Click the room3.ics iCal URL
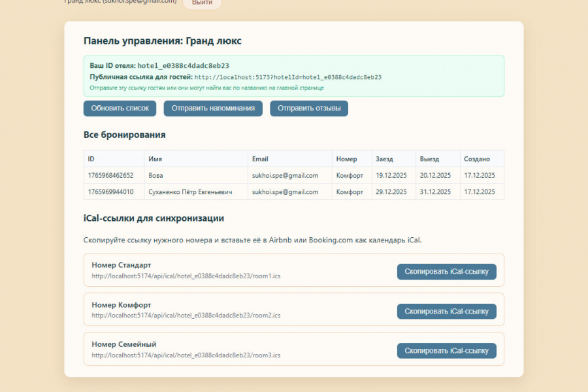The width and height of the screenshot is (588, 392). [x=186, y=355]
